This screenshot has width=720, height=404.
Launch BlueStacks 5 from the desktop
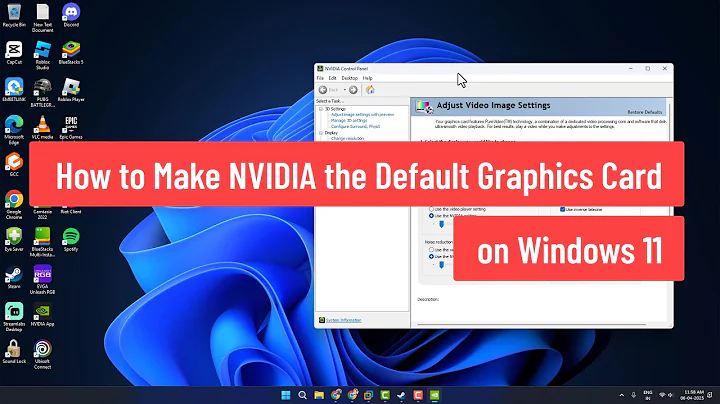(71, 53)
